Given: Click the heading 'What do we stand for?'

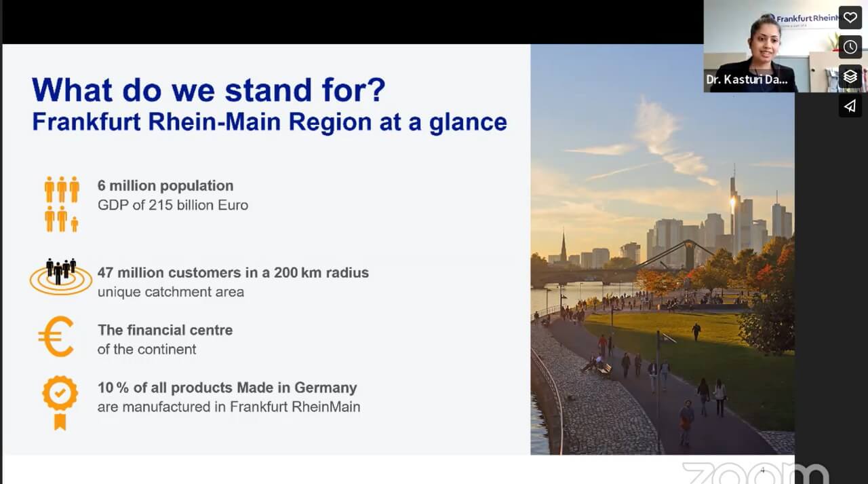Looking at the screenshot, I should (209, 89).
